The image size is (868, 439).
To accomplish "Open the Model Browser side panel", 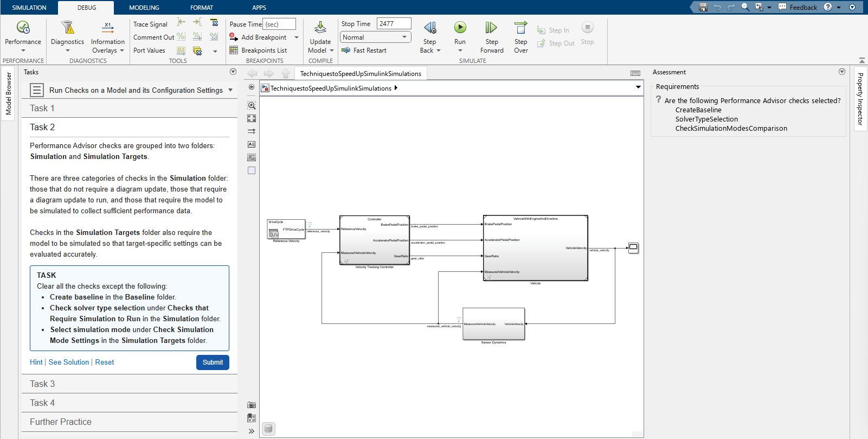I will [x=9, y=93].
